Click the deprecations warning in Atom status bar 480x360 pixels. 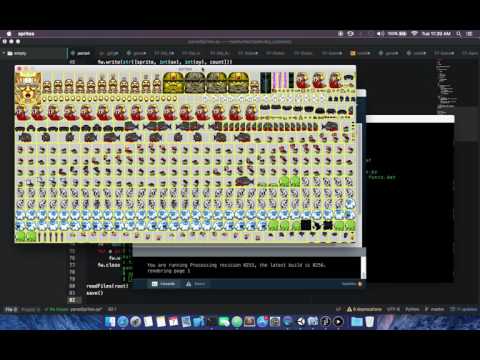click(x=364, y=309)
